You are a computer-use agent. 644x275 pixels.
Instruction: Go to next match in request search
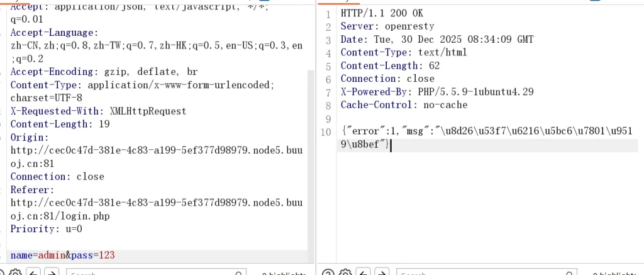coord(52,272)
